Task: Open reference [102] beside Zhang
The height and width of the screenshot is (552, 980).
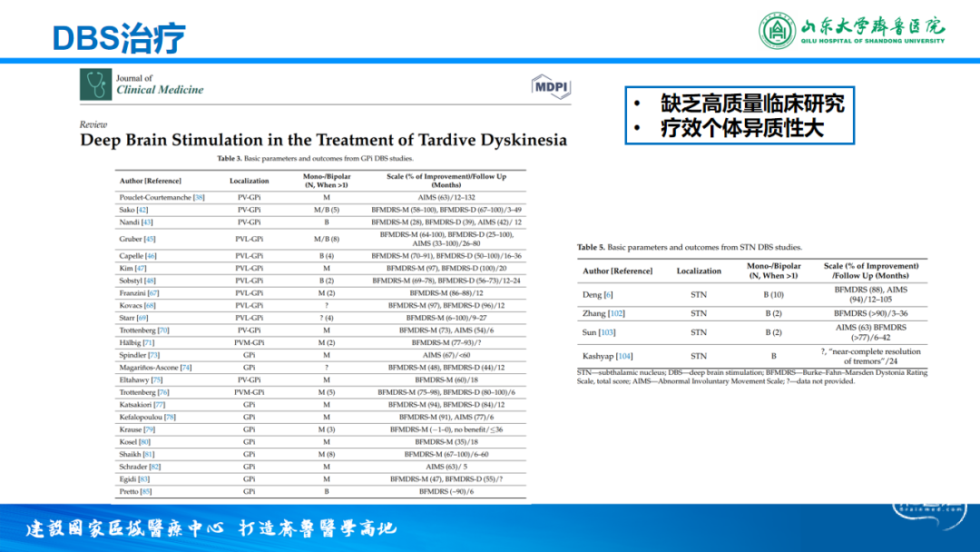Action: tap(616, 314)
